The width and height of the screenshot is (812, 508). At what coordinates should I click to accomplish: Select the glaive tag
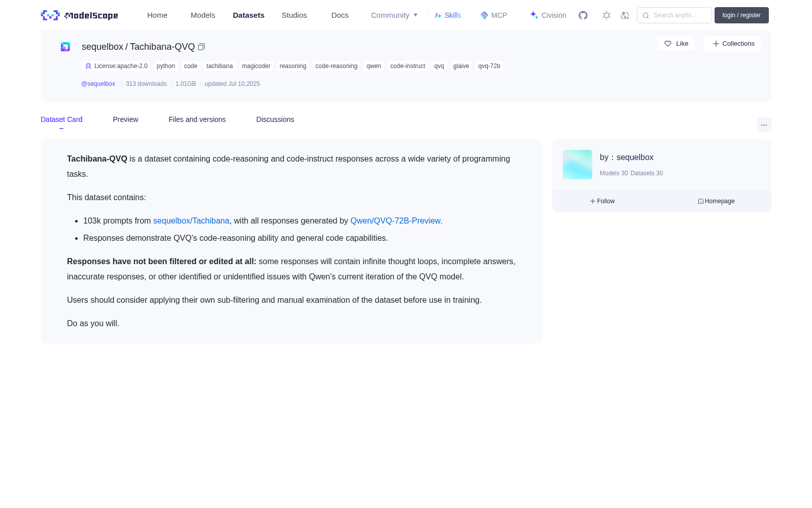pyautogui.click(x=461, y=66)
